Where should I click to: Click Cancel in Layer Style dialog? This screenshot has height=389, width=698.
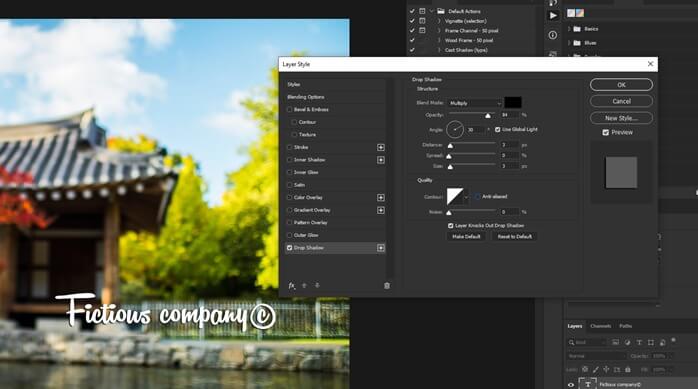(621, 101)
